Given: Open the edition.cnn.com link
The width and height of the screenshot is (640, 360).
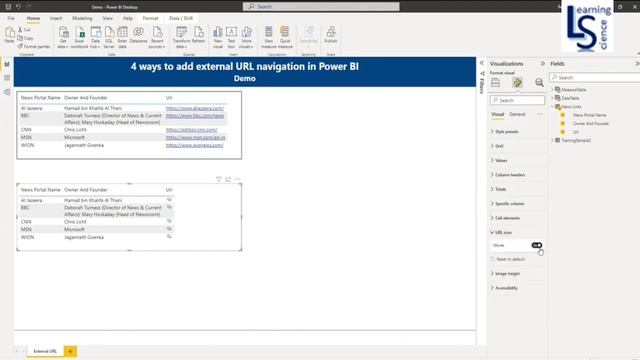Looking at the screenshot, I should point(191,130).
